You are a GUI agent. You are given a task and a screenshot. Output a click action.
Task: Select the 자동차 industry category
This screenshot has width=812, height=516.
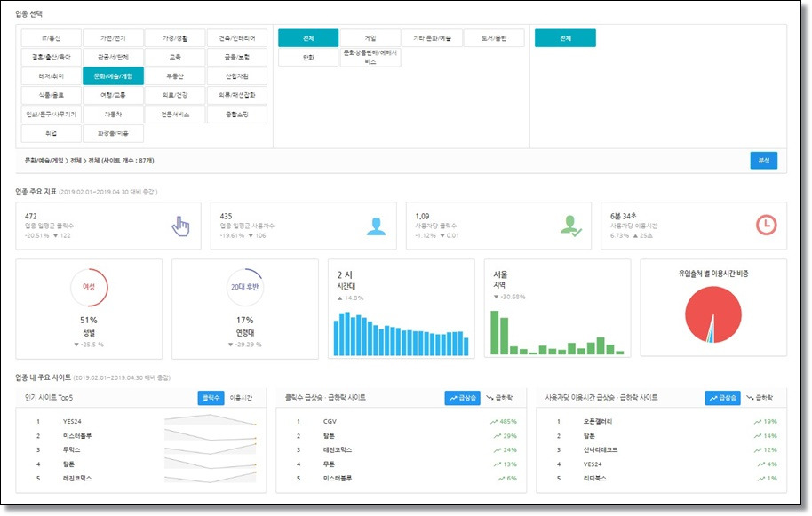point(114,115)
